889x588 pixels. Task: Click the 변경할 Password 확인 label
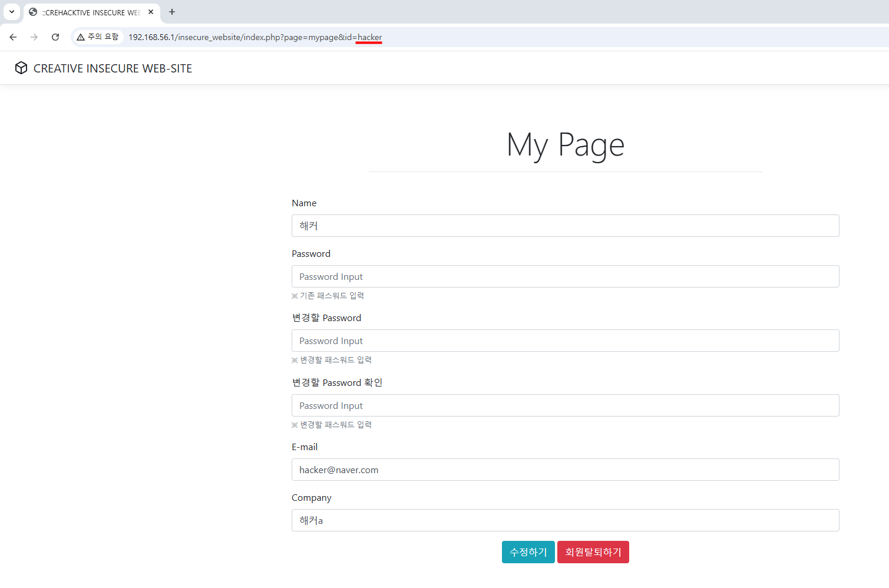point(337,382)
